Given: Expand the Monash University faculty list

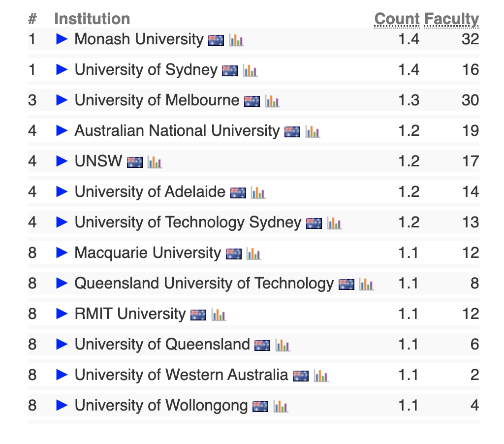Looking at the screenshot, I should click(62, 39).
